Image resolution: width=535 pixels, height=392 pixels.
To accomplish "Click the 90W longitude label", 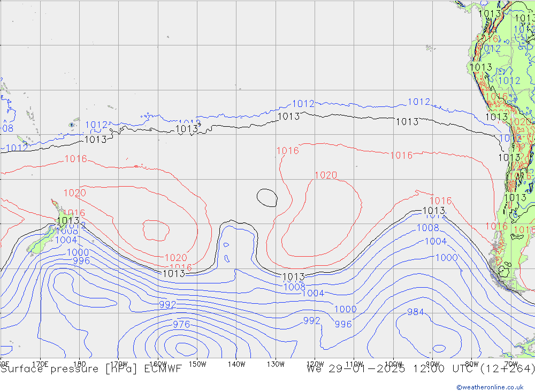I will (x=432, y=364).
